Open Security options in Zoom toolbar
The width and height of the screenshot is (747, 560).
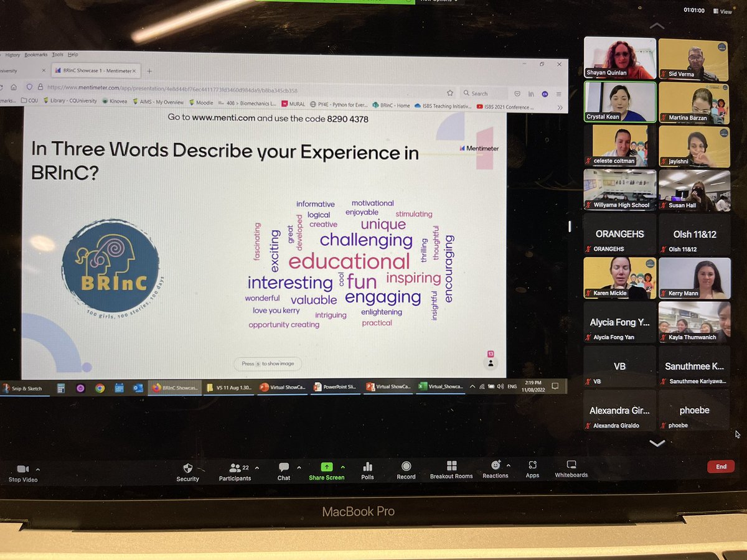188,472
